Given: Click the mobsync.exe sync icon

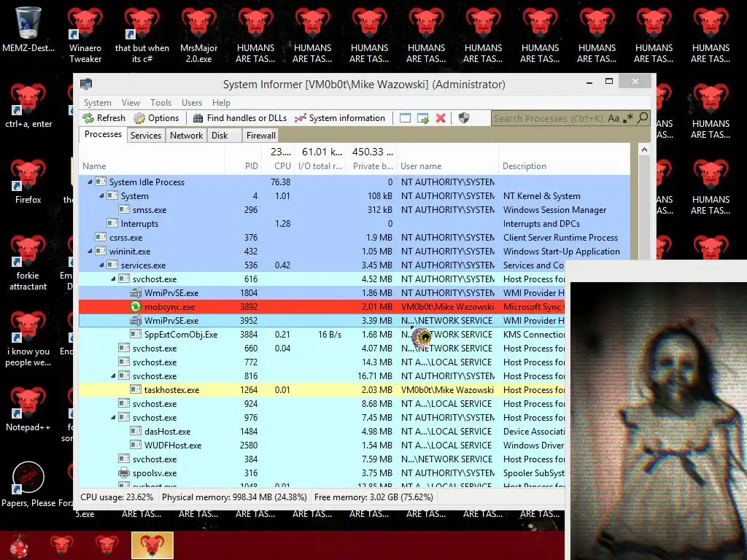Looking at the screenshot, I should point(136,307).
